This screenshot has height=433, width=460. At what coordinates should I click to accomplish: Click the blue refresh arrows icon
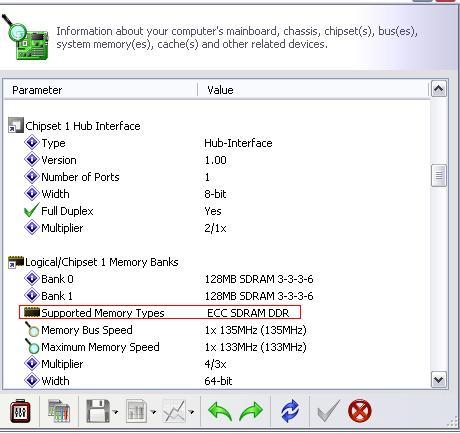pos(290,411)
